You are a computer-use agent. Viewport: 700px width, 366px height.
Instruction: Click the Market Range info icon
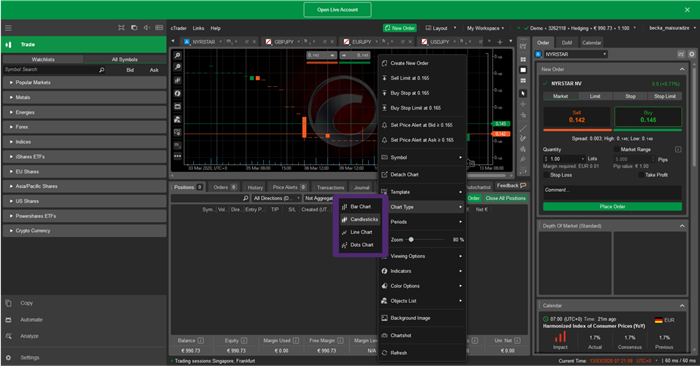click(678, 149)
